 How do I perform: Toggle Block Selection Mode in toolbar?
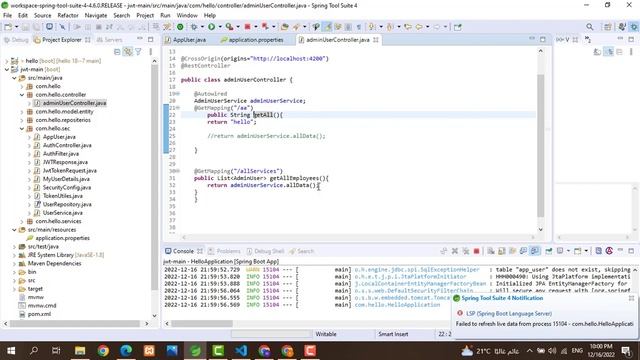point(348,27)
